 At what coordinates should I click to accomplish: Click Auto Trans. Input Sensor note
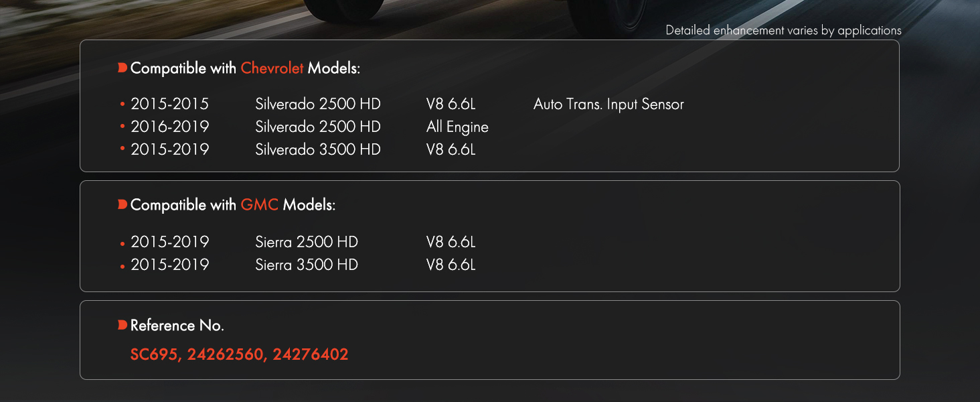[x=608, y=104]
